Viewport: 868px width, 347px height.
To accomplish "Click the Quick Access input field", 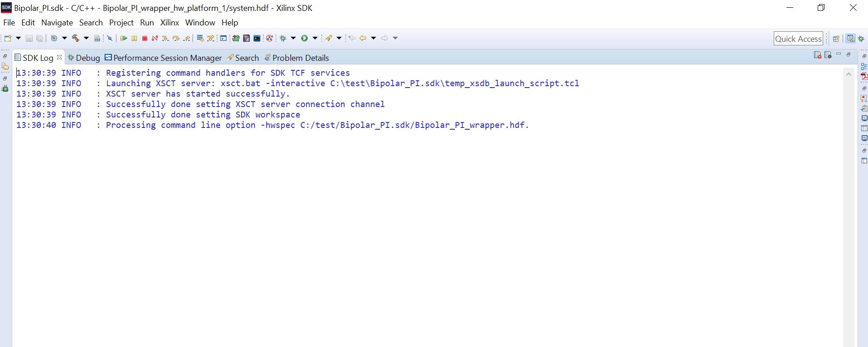I will pos(798,39).
